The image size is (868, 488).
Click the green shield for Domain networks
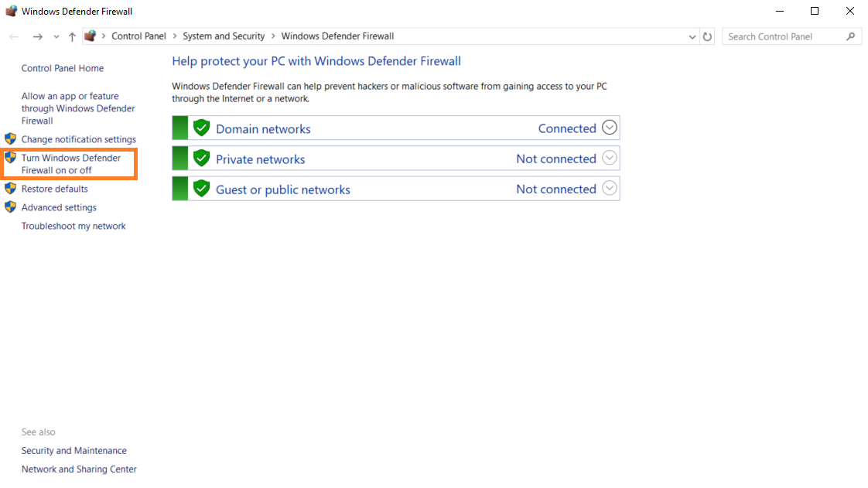tap(201, 126)
